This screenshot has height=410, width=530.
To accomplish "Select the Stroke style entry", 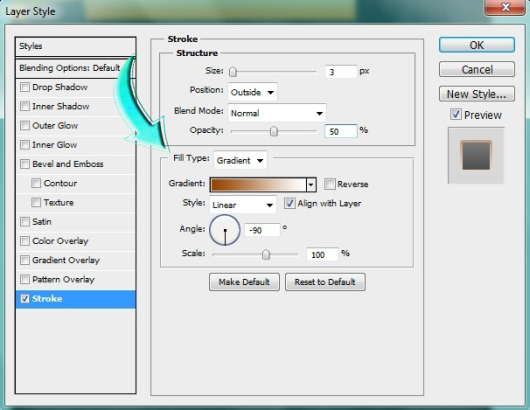I will (x=75, y=299).
